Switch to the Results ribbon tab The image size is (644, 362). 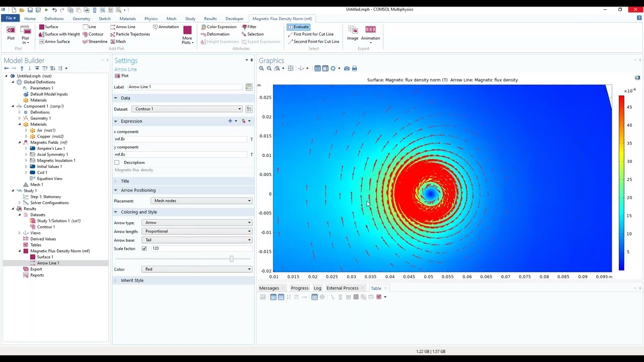click(210, 19)
